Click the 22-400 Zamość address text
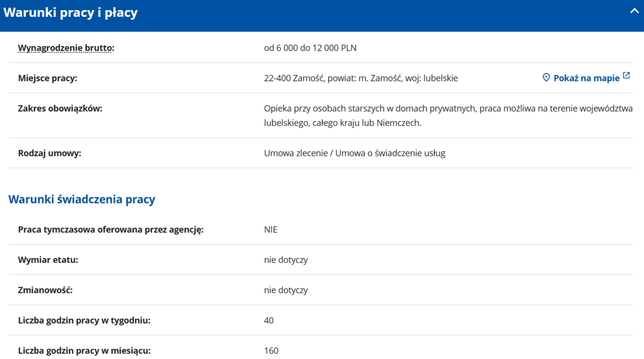Screen dimensions: 644x359 [x=360, y=78]
